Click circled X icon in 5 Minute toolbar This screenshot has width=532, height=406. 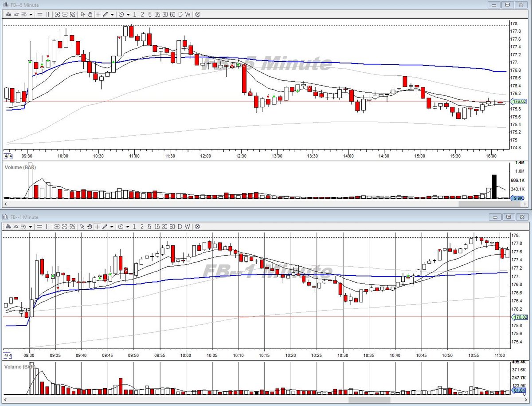[197, 14]
